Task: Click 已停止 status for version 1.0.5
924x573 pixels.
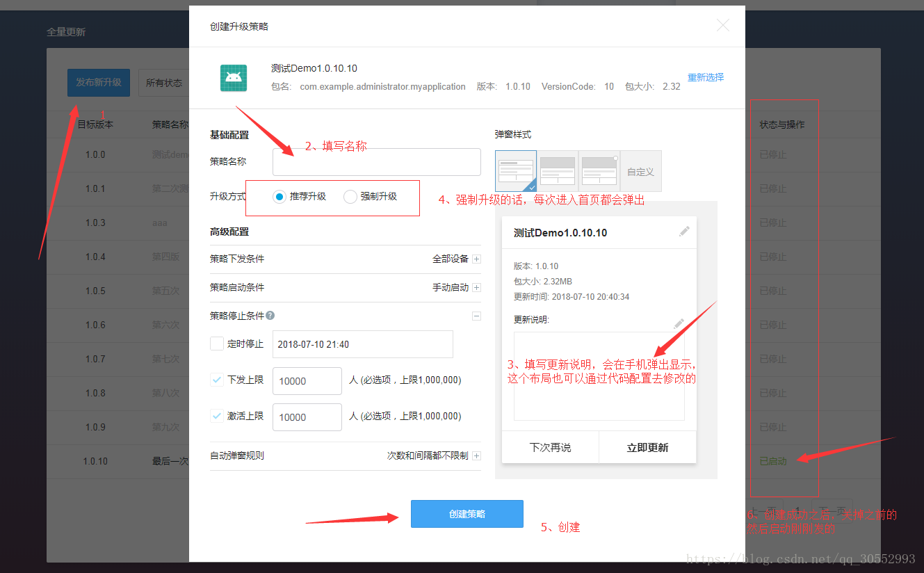Action: [773, 291]
